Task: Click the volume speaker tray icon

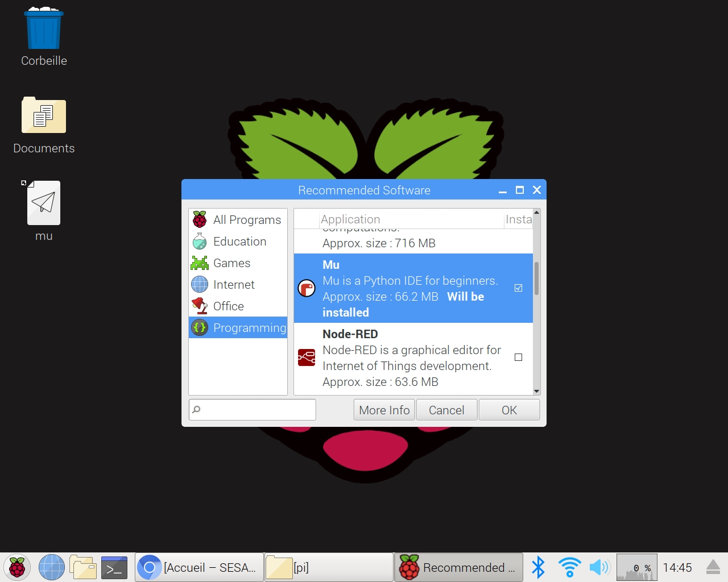Action: coord(599,567)
